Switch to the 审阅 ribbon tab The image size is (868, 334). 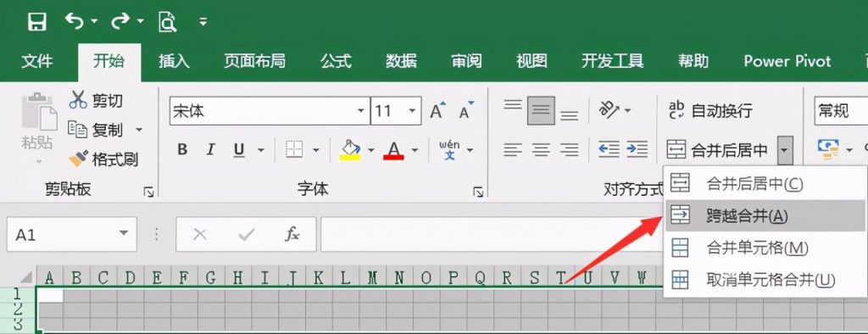tap(466, 61)
